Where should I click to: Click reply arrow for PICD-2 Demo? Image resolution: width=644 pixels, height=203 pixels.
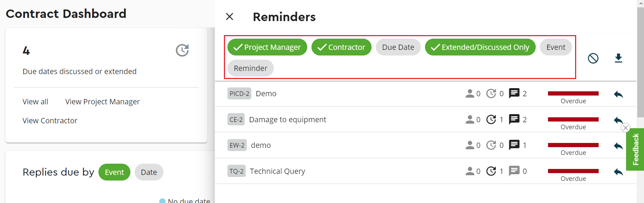coord(618,94)
